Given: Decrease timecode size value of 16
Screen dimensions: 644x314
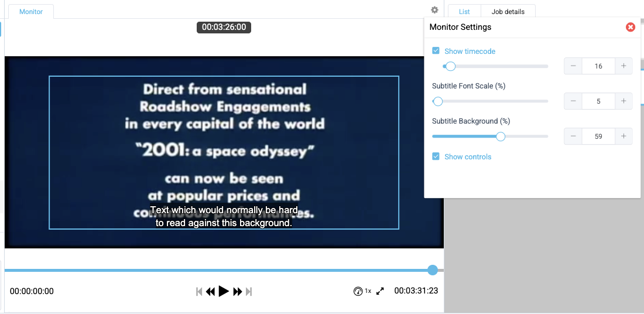Looking at the screenshot, I should [573, 66].
